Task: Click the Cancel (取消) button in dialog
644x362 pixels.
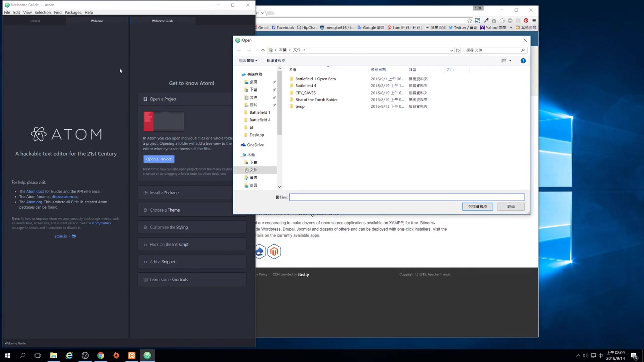Action: point(511,207)
